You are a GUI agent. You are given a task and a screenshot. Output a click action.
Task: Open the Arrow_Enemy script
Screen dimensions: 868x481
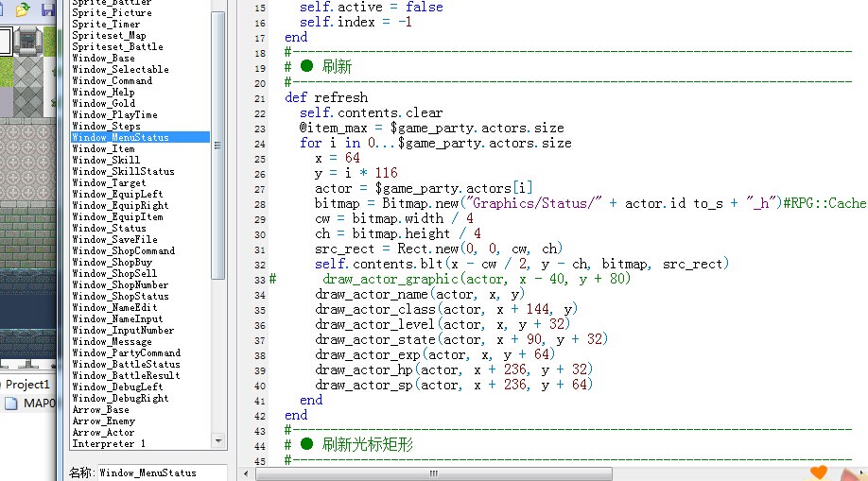pos(103,421)
